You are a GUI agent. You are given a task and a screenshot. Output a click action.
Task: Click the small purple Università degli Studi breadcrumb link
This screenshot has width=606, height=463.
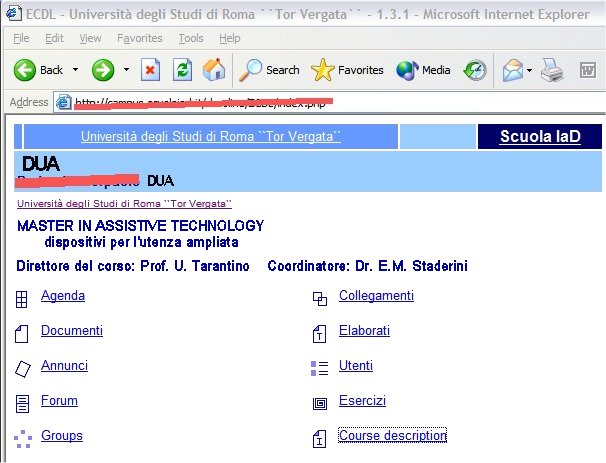pos(124,204)
